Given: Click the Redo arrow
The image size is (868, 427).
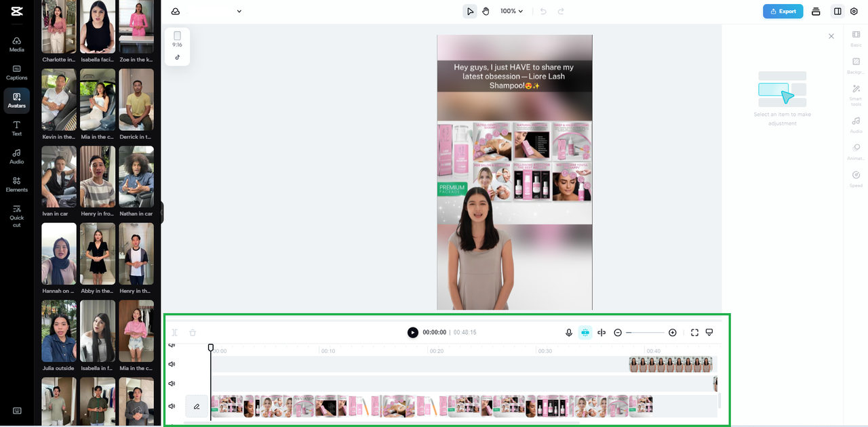Looking at the screenshot, I should (561, 11).
